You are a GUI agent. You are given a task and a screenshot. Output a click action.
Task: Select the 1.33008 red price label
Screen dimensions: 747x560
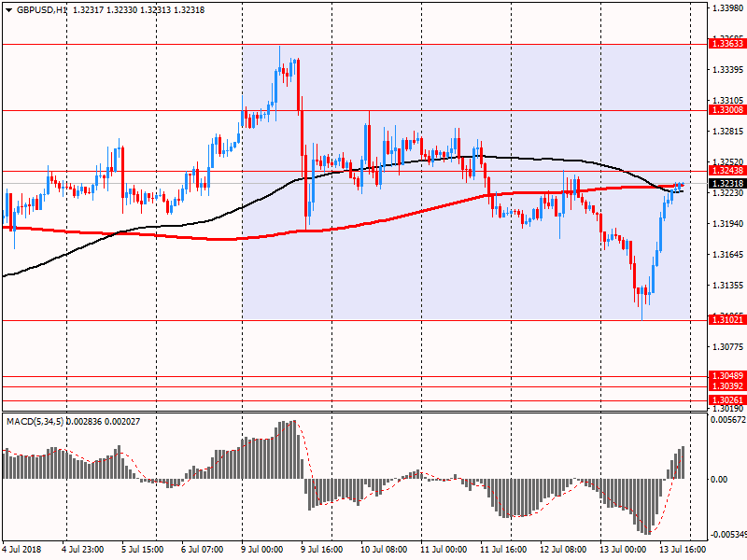coord(726,110)
